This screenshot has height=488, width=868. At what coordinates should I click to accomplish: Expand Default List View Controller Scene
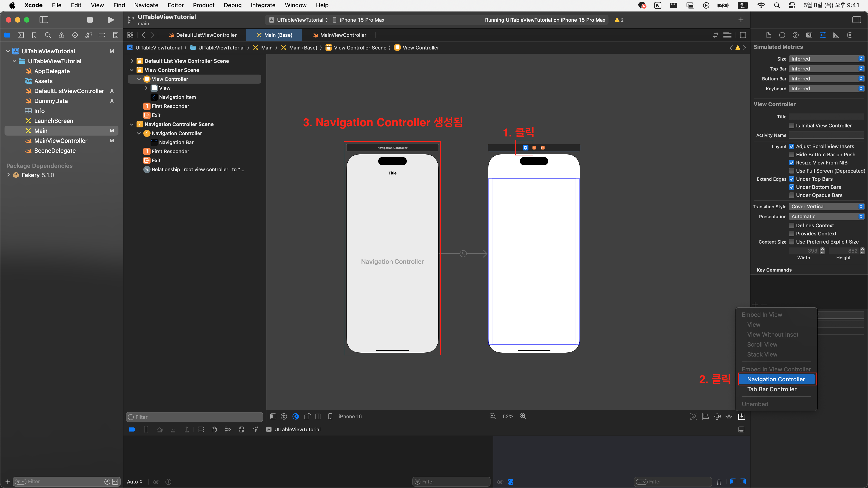tap(132, 61)
